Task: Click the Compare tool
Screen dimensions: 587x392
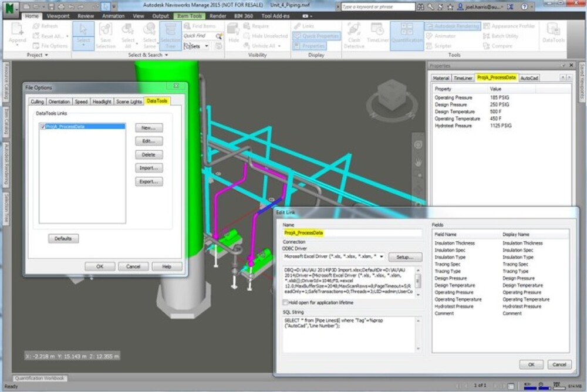Action: click(x=498, y=46)
